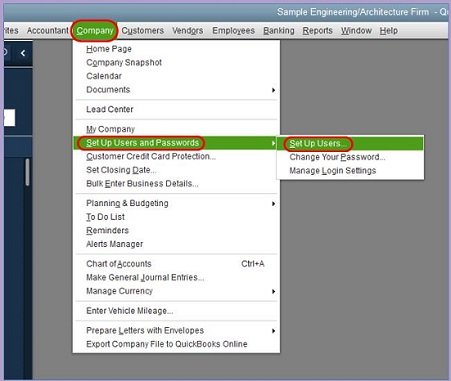The width and height of the screenshot is (451, 381).
Task: Expand the Manage Currency submenu arrow
Action: pyautogui.click(x=273, y=291)
